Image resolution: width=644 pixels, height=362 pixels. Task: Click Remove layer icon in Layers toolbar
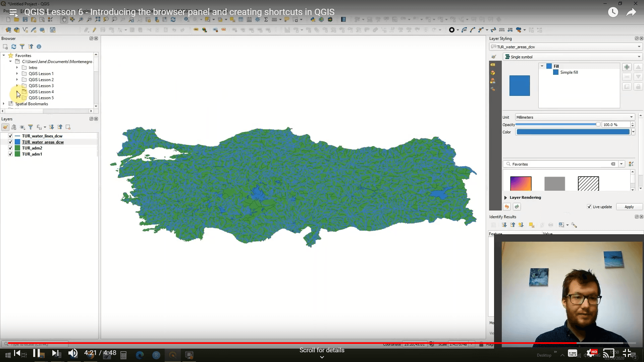(68, 127)
